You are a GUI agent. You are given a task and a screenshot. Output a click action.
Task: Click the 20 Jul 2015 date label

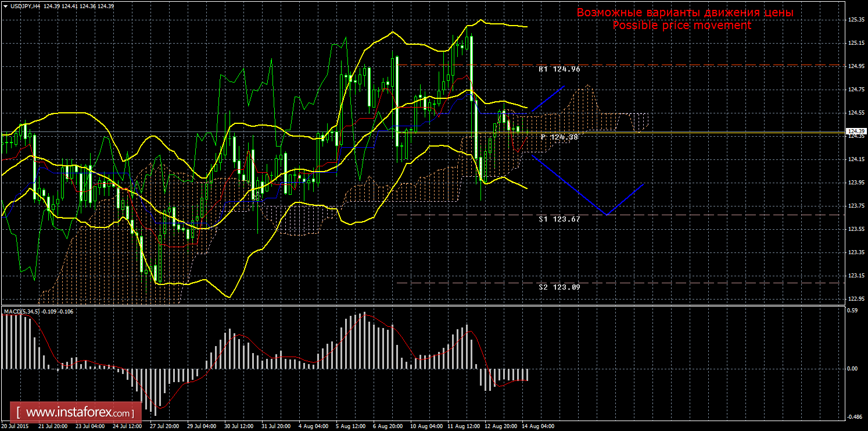16,426
